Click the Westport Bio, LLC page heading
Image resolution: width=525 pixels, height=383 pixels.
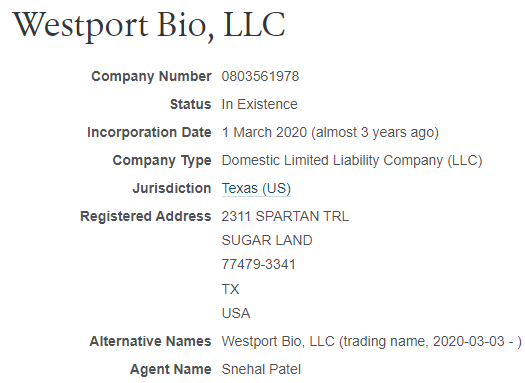tap(149, 26)
